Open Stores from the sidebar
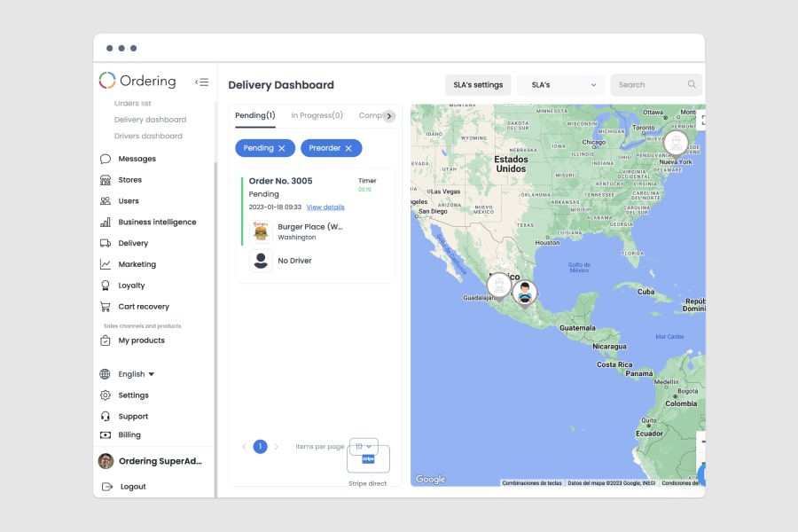Image resolution: width=798 pixels, height=532 pixels. (129, 180)
